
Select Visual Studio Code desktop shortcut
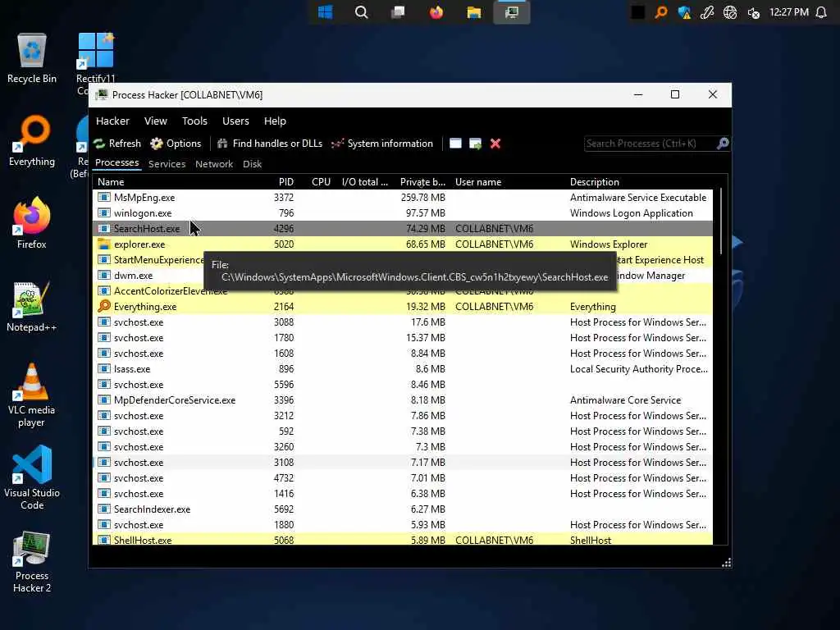(x=32, y=478)
